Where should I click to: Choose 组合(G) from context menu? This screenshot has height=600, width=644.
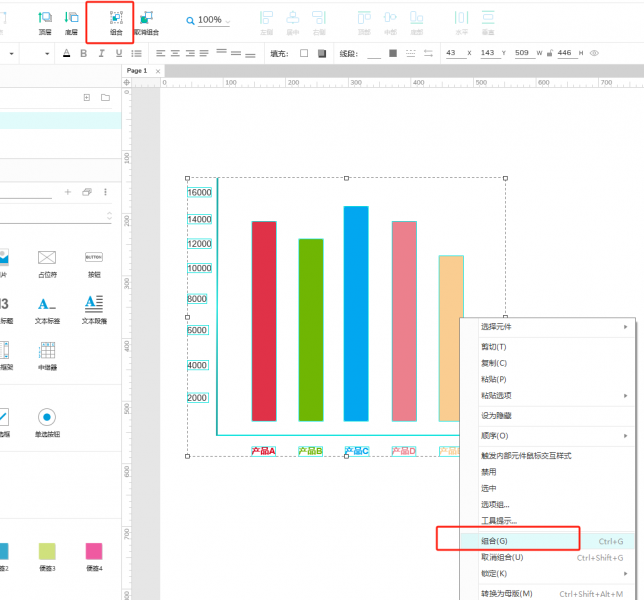click(x=548, y=541)
